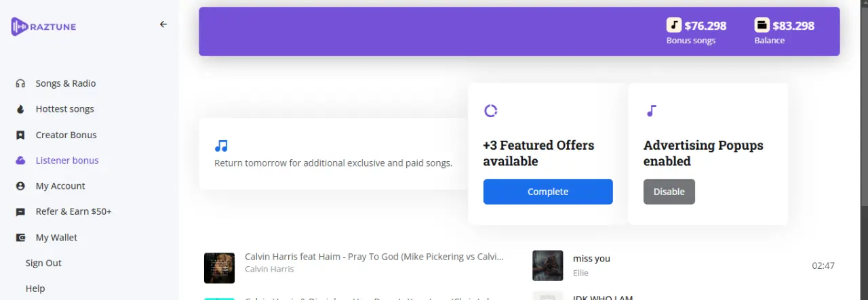Screen dimensions: 868x300
Task: Click the flame icon beside Hottest songs
Action: [20, 109]
